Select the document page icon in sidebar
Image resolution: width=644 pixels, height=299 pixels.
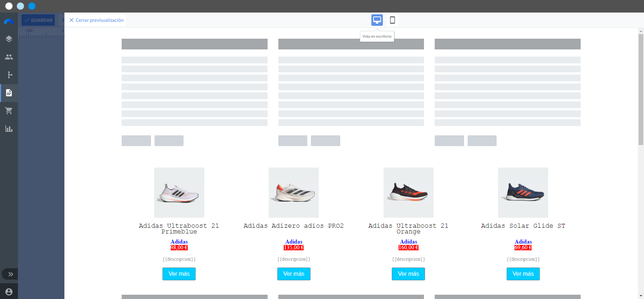click(9, 93)
